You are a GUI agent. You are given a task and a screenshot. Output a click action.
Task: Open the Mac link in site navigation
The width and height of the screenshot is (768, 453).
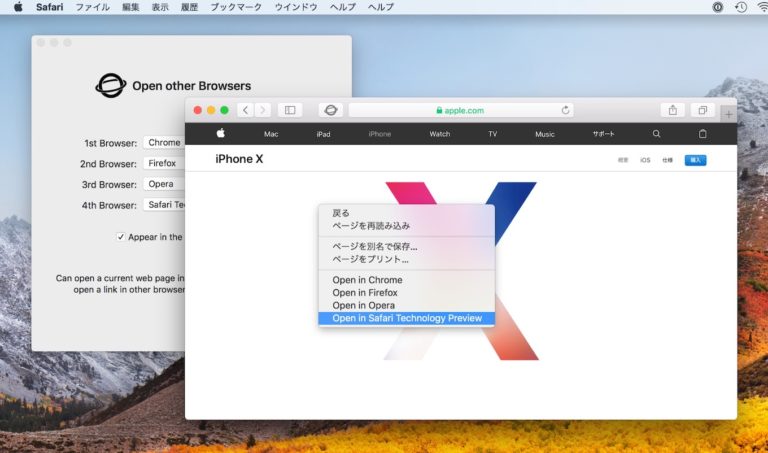[x=271, y=134]
